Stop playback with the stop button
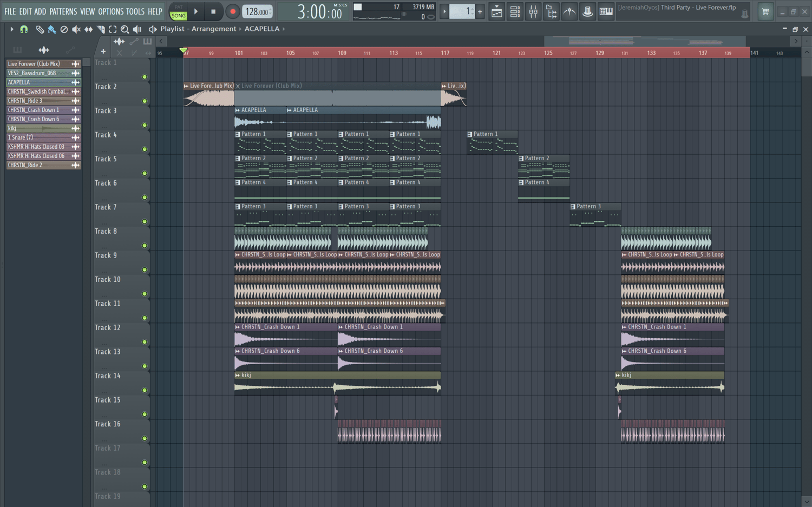The height and width of the screenshot is (507, 812). 213,11
